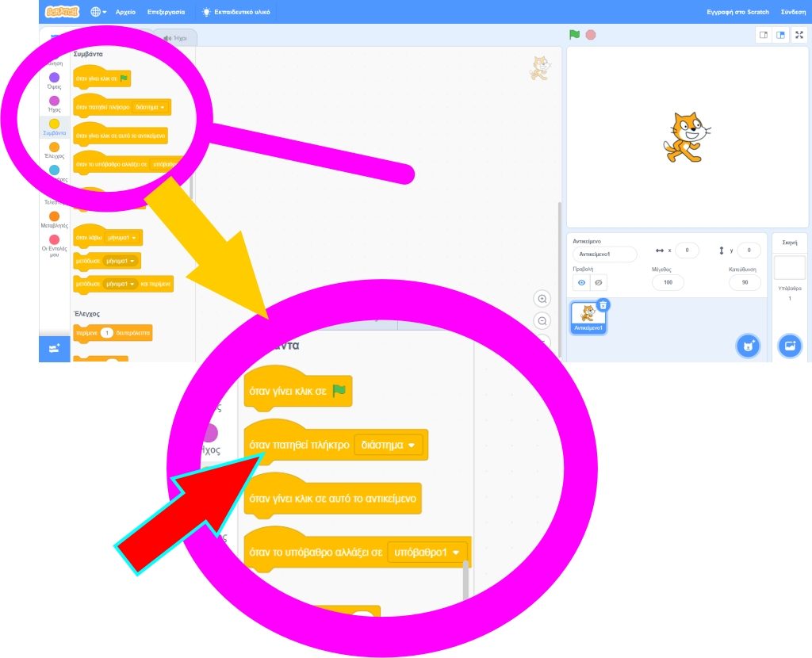Show the sprite using the eye icon

[x=581, y=282]
